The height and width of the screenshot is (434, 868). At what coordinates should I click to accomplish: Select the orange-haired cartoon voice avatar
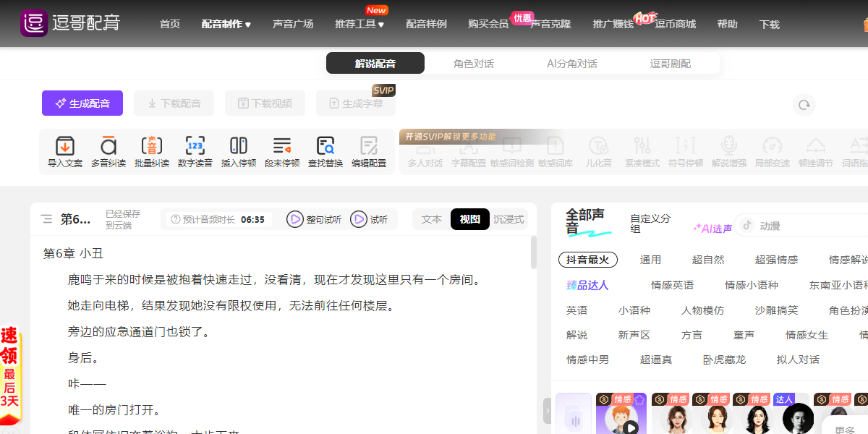621,418
